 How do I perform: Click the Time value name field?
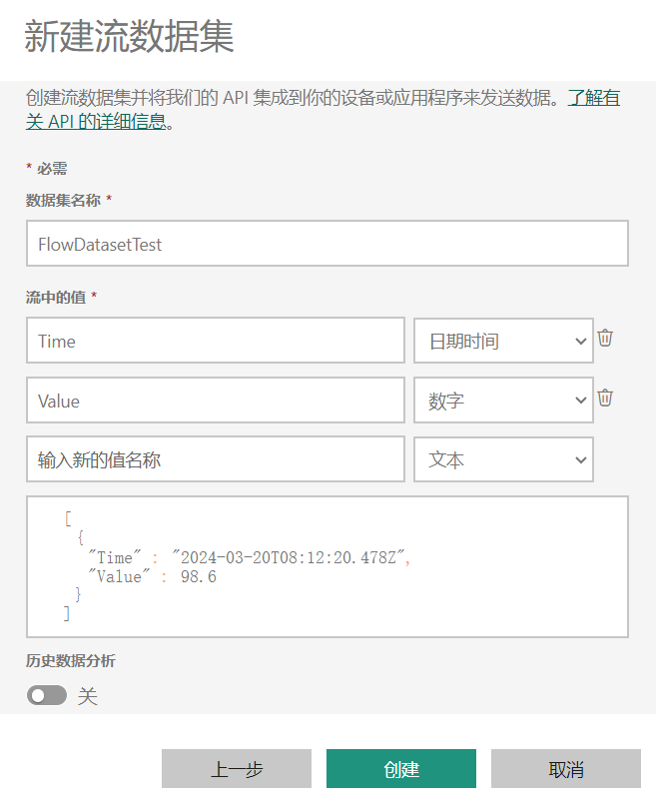click(x=215, y=342)
